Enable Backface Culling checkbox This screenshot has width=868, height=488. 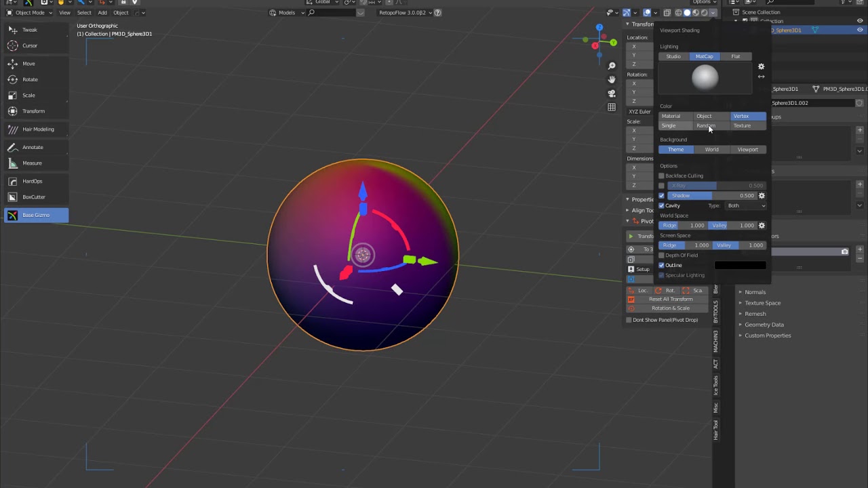(x=662, y=176)
